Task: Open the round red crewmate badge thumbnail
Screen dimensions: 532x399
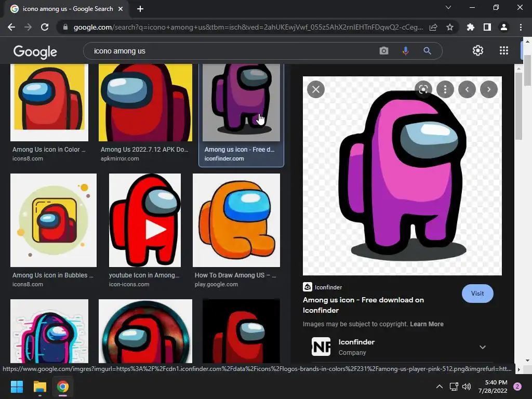Action: point(145,331)
